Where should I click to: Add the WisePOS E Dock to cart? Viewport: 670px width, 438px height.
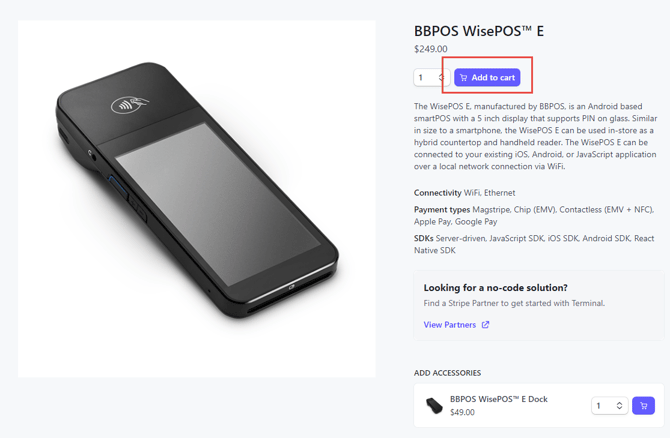(x=643, y=405)
